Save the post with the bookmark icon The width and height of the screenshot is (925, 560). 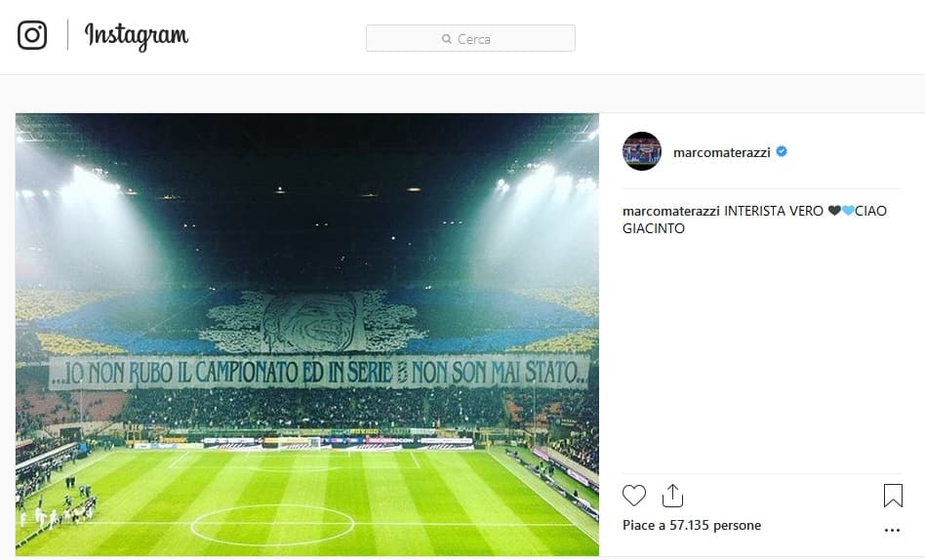click(892, 496)
